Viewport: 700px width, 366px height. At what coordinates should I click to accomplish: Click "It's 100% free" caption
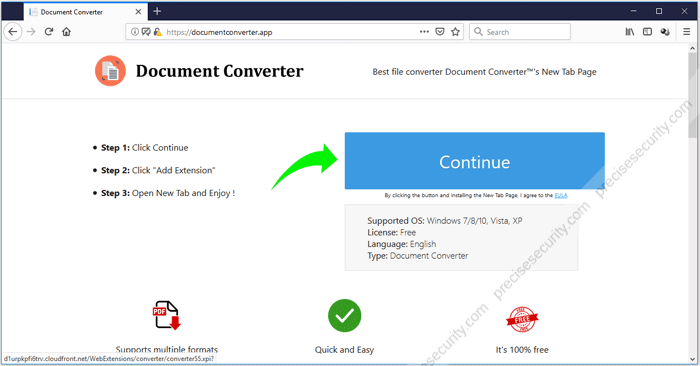pyautogui.click(x=522, y=350)
